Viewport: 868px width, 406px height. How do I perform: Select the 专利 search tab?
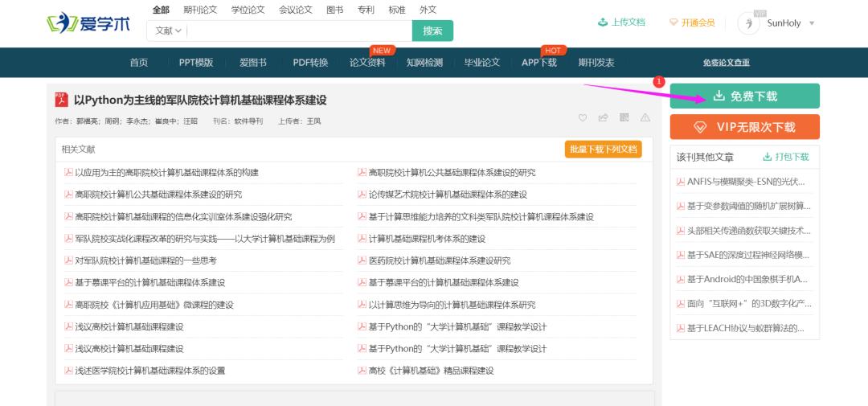(x=366, y=10)
